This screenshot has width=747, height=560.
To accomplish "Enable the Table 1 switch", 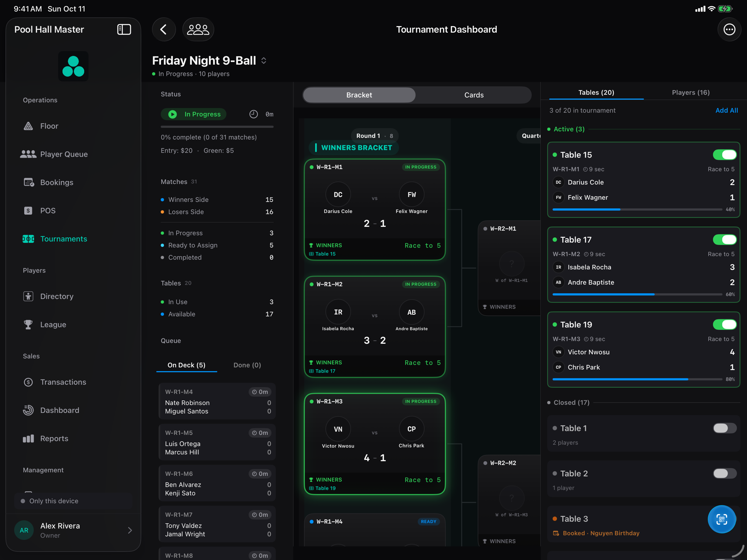I will pos(725,428).
